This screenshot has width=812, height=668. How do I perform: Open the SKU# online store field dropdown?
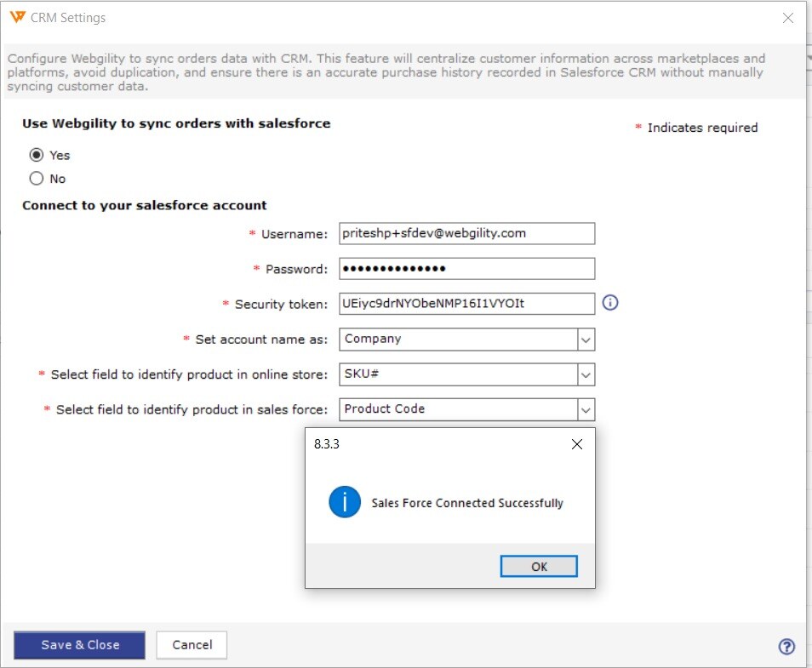[x=586, y=375]
